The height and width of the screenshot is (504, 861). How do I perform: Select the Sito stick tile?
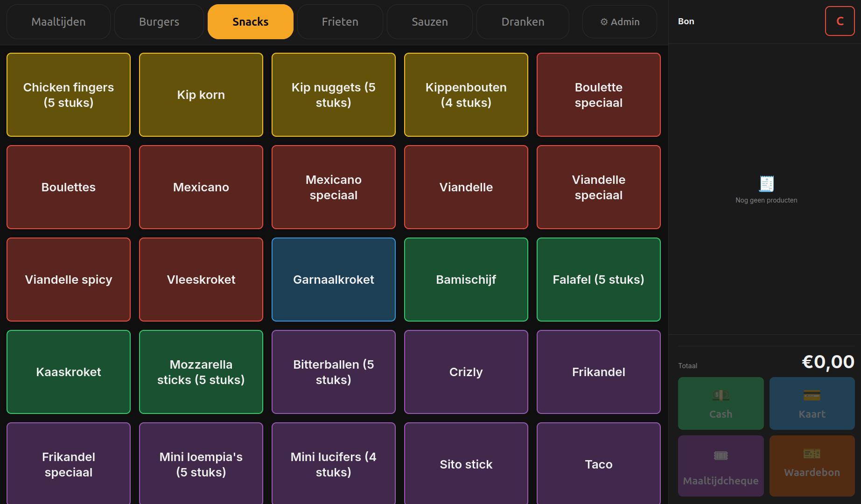pyautogui.click(x=466, y=463)
